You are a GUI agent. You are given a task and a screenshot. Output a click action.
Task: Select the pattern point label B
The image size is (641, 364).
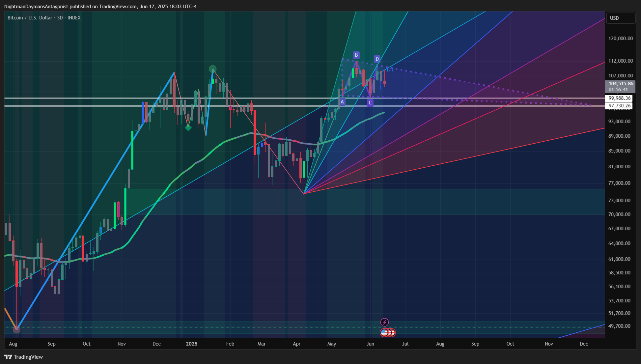click(356, 55)
